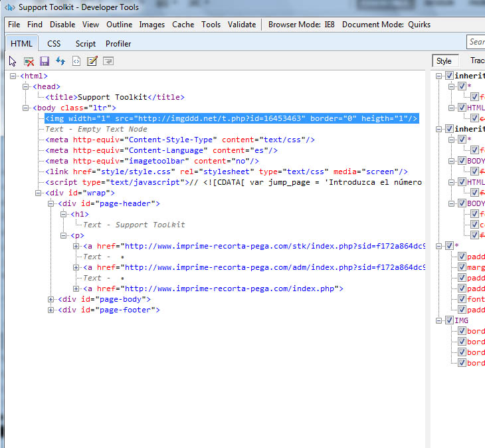Screen dimensions: 485x448
Task: Select the Style pane tab
Action: tap(444, 61)
